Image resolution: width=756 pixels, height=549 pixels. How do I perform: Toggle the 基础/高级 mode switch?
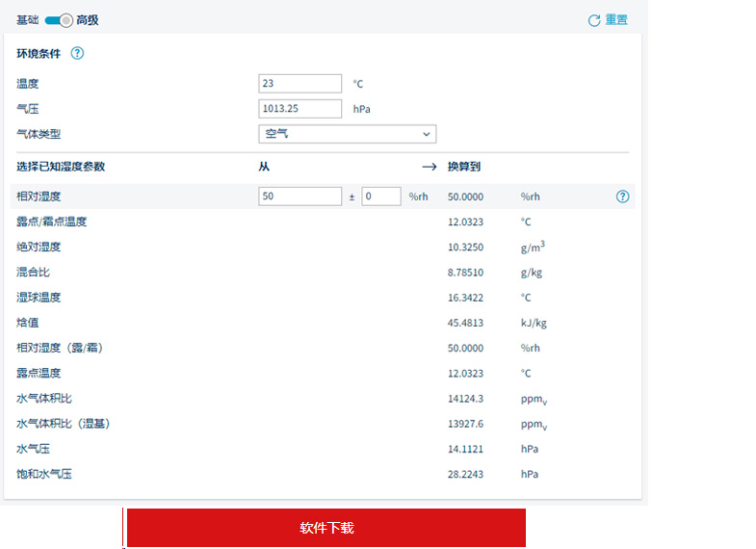59,20
